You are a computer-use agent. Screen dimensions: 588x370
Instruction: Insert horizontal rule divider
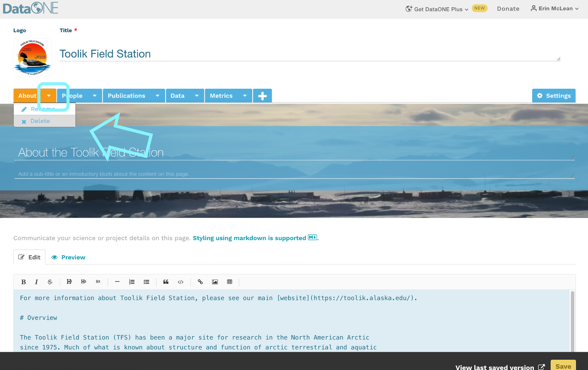coord(117,282)
